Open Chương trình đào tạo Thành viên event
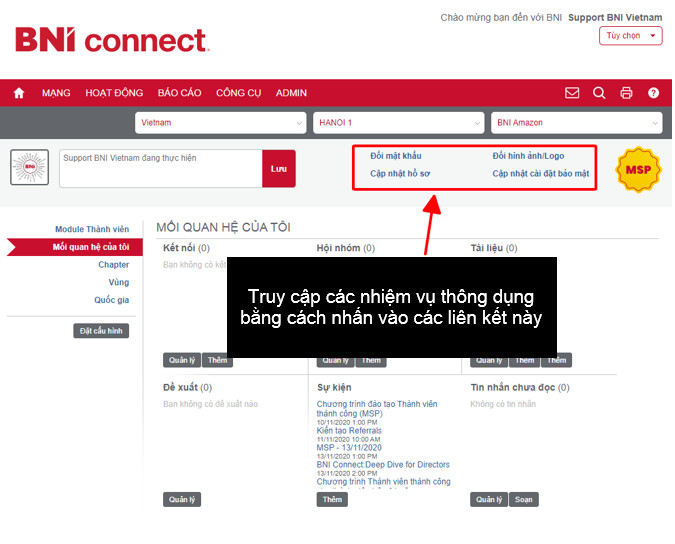Image resolution: width=675 pixels, height=544 pixels. [377, 408]
